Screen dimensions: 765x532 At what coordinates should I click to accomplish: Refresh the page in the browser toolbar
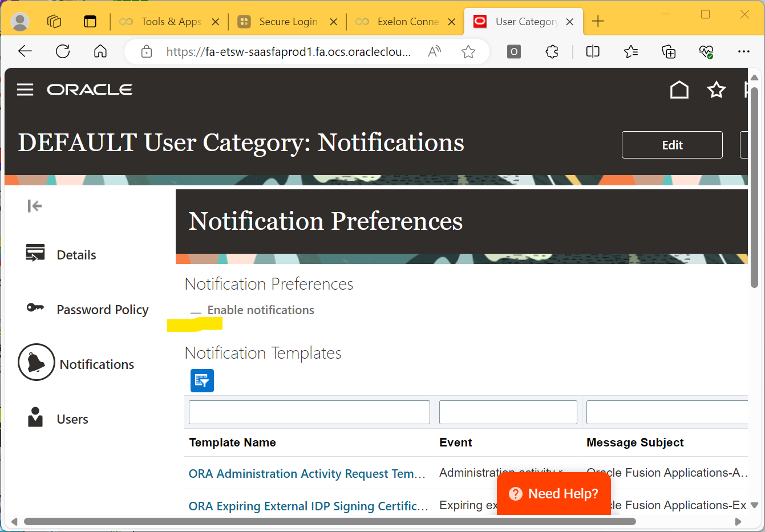(63, 51)
